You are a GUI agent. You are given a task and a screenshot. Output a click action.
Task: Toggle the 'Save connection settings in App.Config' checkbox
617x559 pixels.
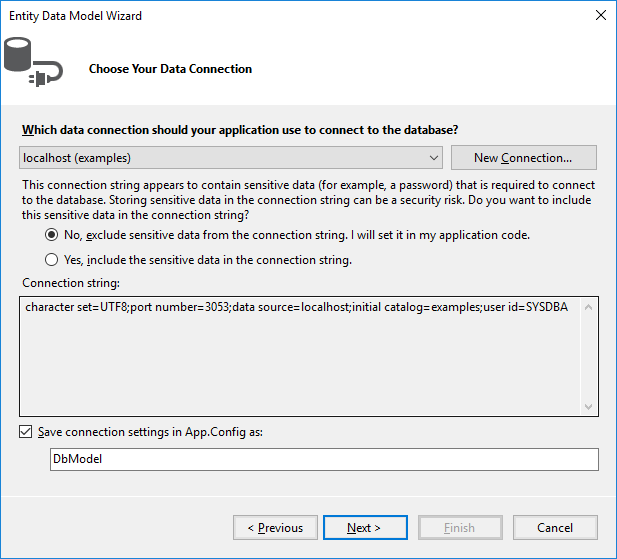[x=26, y=432]
